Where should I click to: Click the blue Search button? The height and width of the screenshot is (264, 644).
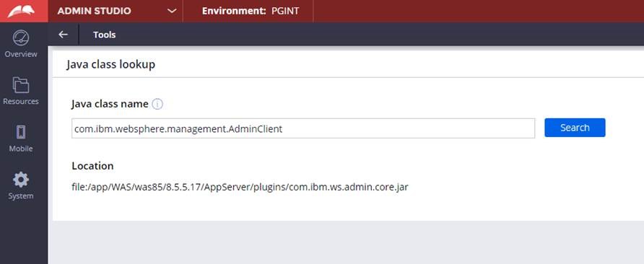pyautogui.click(x=575, y=128)
